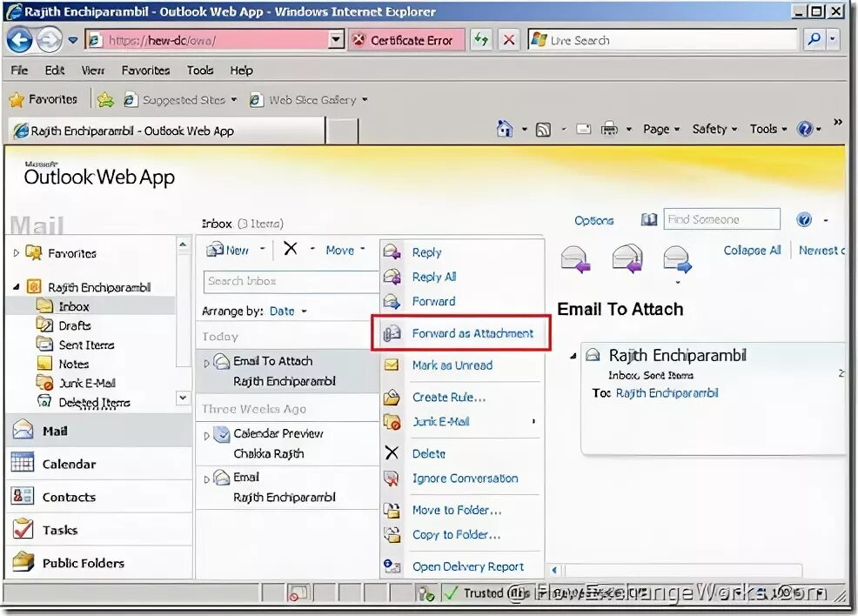
Task: Open the address bar dropdown arrow
Action: coord(336,40)
